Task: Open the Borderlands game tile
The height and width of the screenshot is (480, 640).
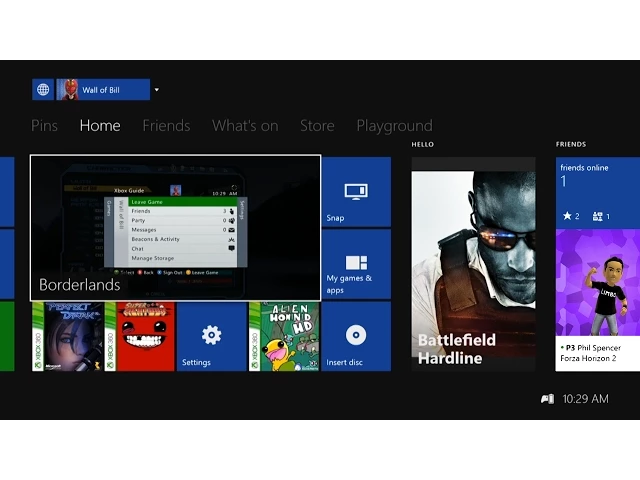Action: click(176, 228)
